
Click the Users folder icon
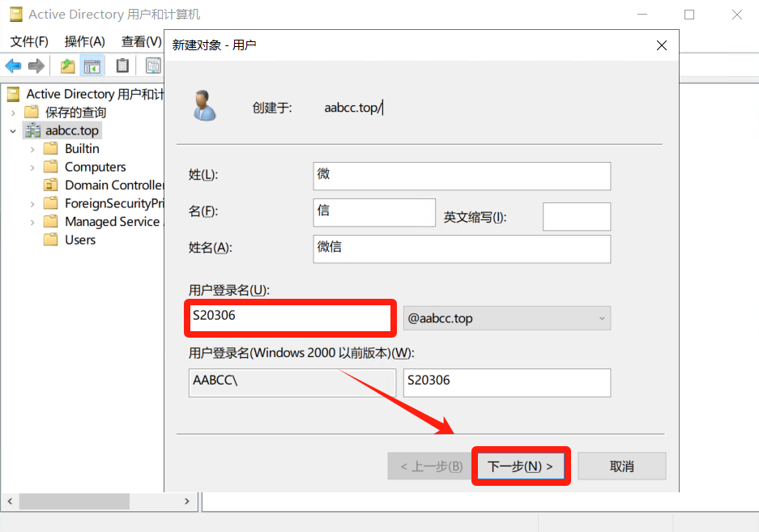point(51,240)
